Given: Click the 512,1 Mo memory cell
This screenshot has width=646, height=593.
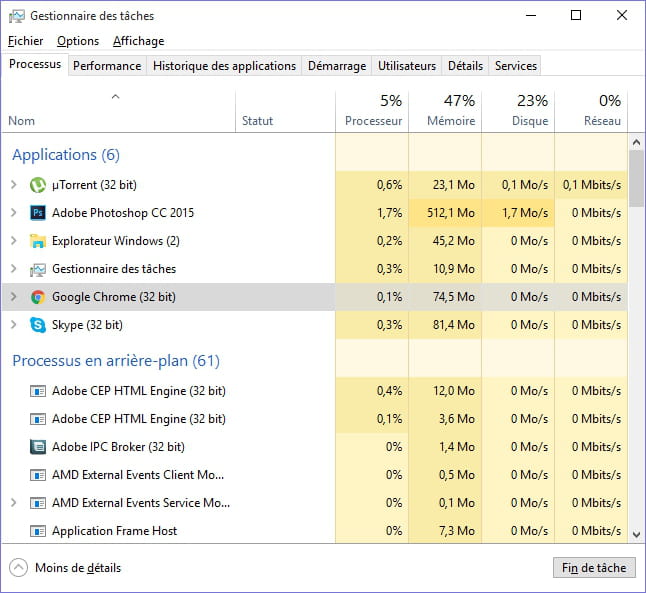Looking at the screenshot, I should point(445,213).
